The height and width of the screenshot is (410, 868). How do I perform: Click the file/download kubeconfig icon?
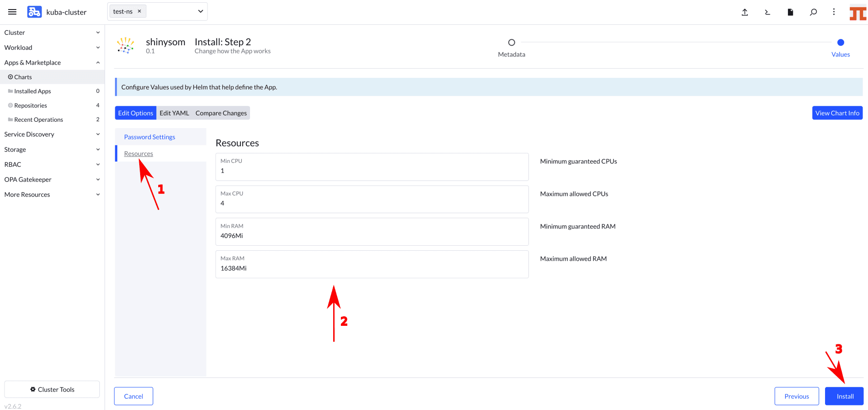790,12
